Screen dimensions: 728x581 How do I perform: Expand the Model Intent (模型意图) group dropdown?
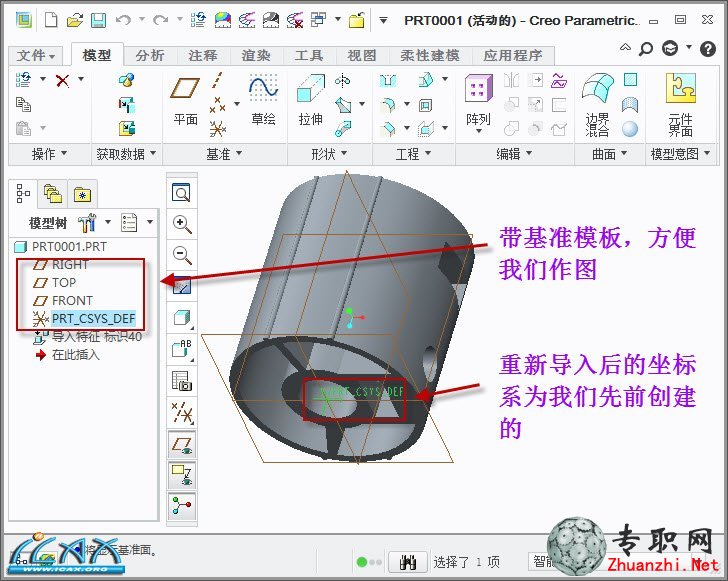tap(680, 154)
